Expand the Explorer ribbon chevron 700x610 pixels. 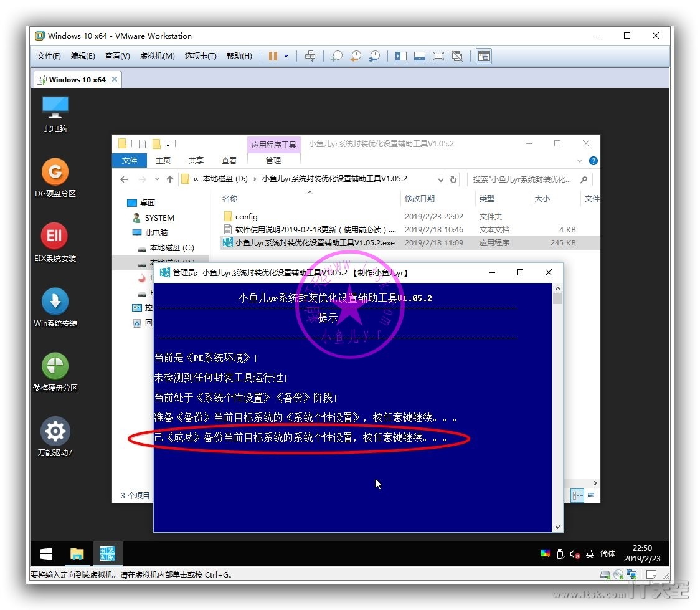(x=579, y=161)
